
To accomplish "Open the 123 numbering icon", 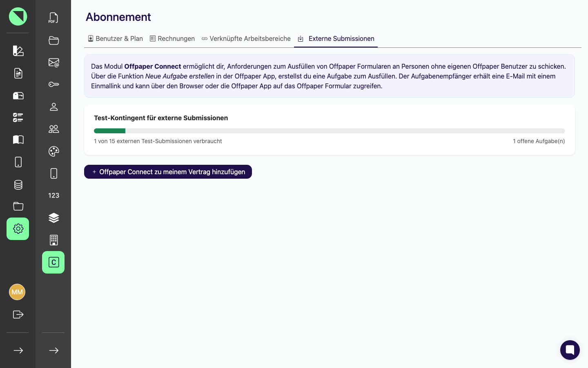I will click(x=53, y=195).
